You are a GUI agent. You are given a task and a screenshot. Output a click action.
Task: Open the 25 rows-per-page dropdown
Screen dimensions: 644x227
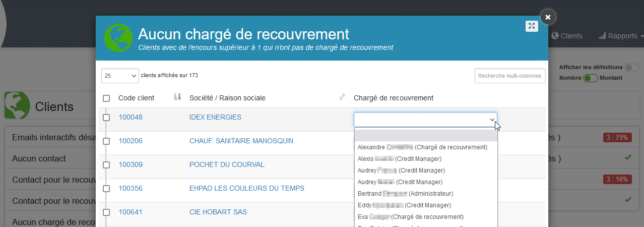tap(120, 76)
